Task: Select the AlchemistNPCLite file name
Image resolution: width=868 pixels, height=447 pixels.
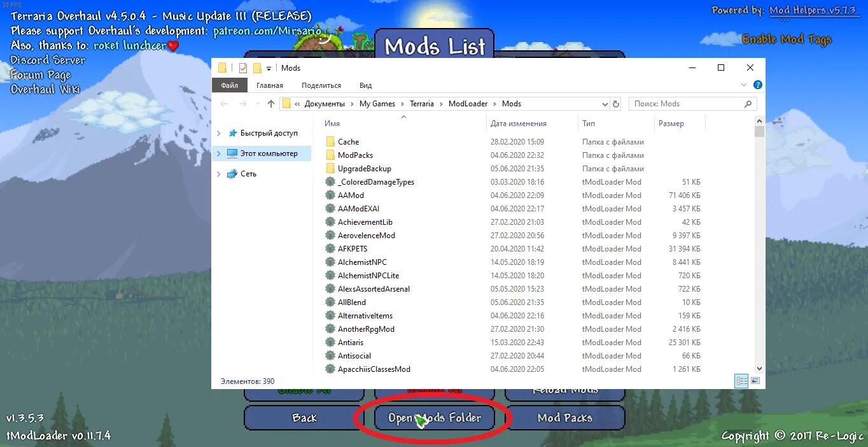Action: pos(369,276)
